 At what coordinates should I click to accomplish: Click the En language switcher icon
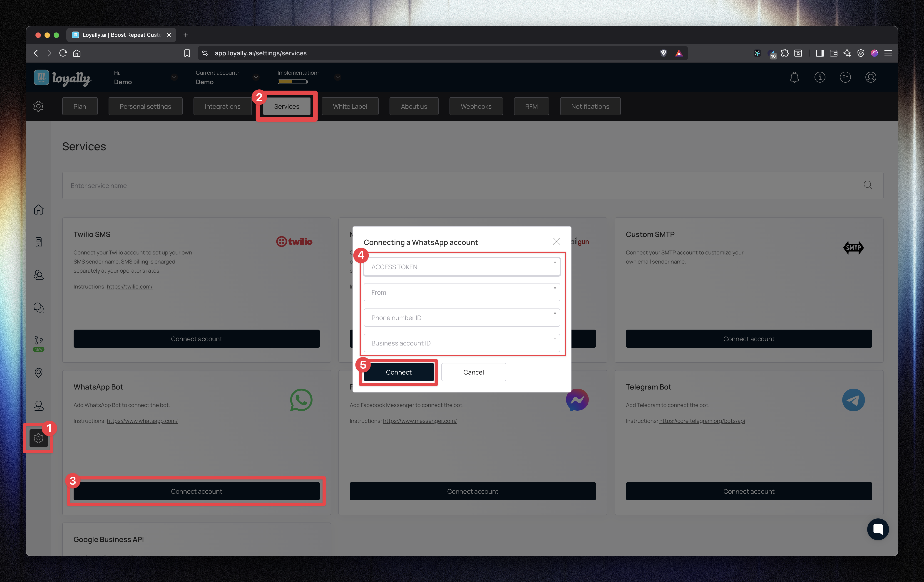845,77
